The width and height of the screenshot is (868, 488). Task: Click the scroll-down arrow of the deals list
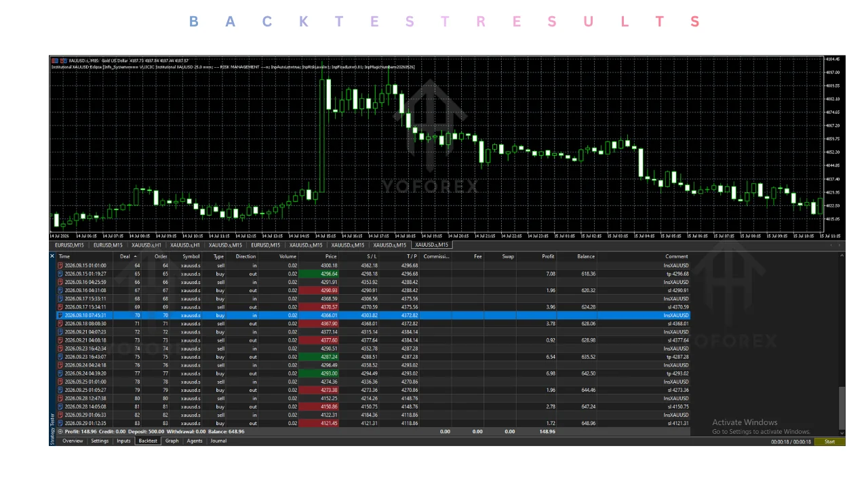(842, 432)
